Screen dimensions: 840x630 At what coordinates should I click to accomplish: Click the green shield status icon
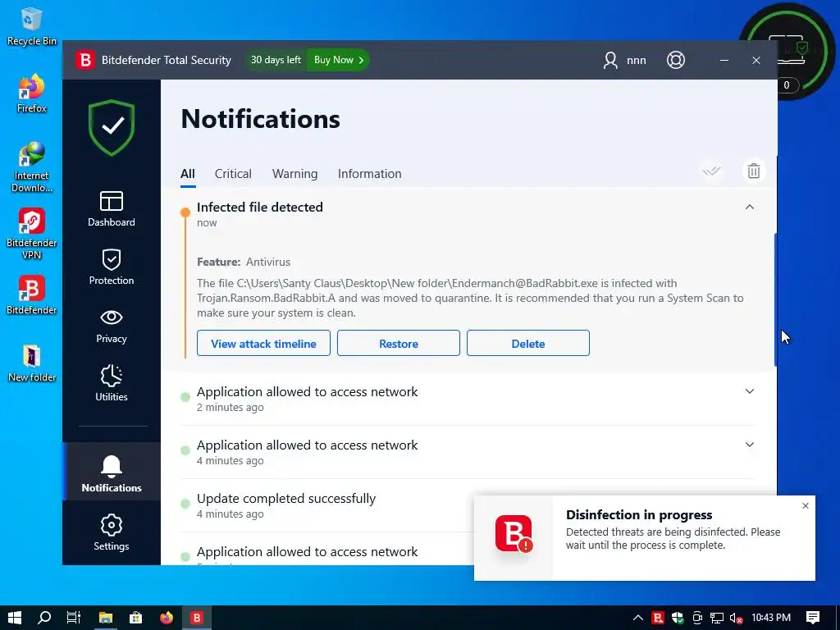tap(112, 127)
